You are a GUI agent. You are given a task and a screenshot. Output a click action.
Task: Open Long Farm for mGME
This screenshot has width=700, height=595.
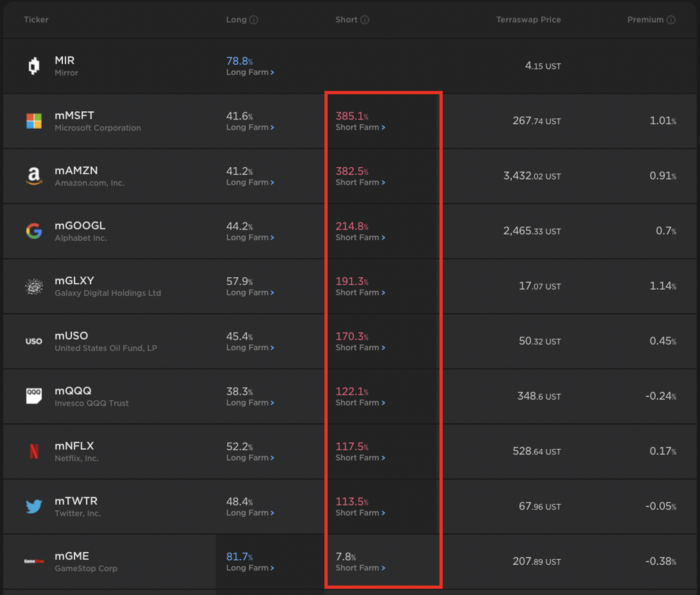[x=250, y=568]
